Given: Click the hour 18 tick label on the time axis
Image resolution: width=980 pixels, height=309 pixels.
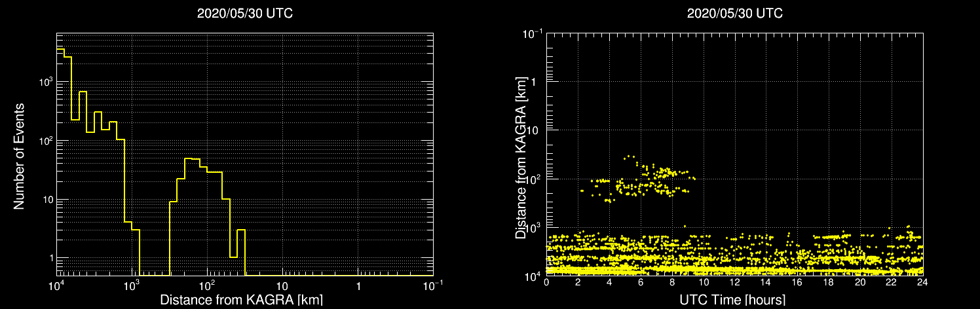Looking at the screenshot, I should pyautogui.click(x=829, y=282).
